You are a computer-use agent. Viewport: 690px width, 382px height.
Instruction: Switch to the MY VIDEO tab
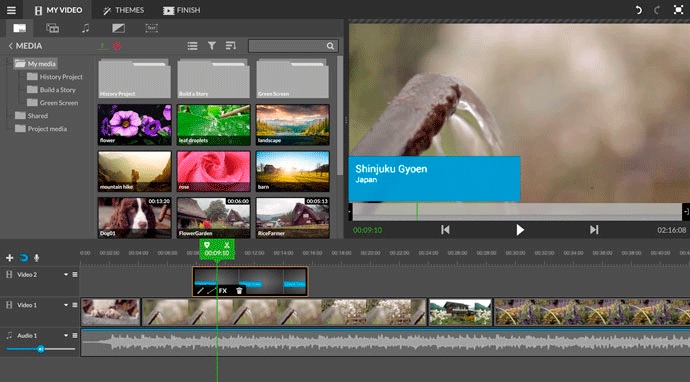(58, 10)
